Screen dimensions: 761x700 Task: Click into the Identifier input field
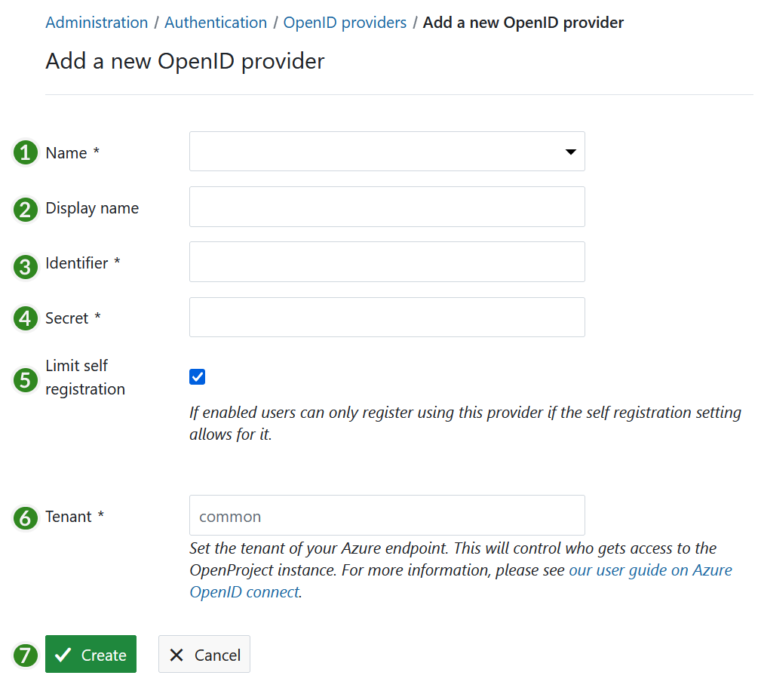(387, 262)
